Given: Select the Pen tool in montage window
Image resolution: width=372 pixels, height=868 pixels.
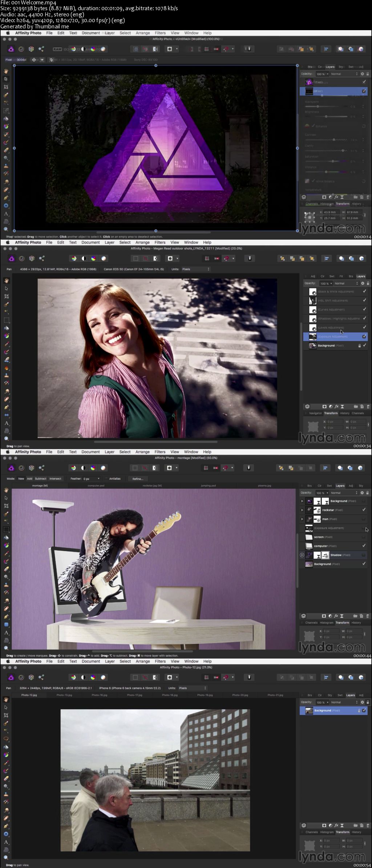Looking at the screenshot, I should point(6,617).
